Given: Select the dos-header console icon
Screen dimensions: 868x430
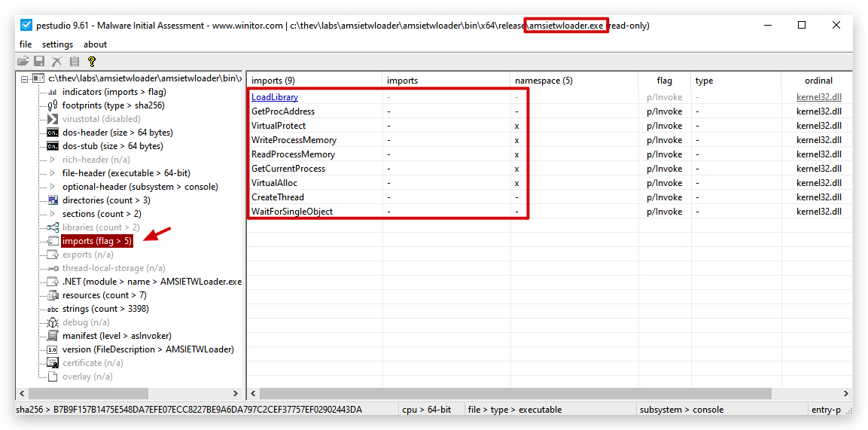Looking at the screenshot, I should tap(53, 133).
